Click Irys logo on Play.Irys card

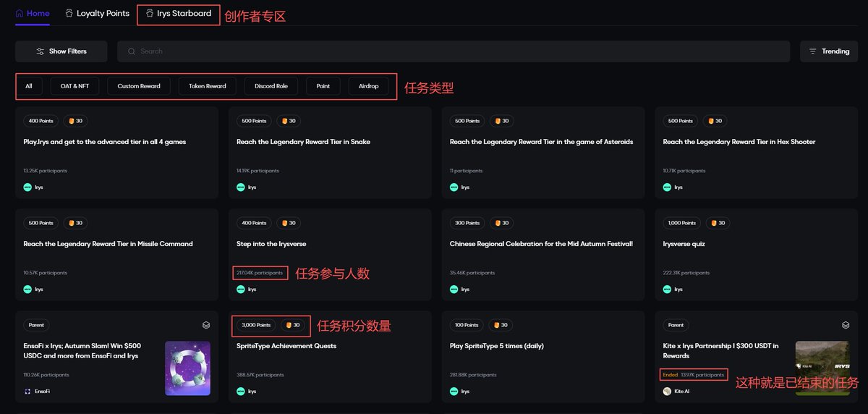coord(27,187)
